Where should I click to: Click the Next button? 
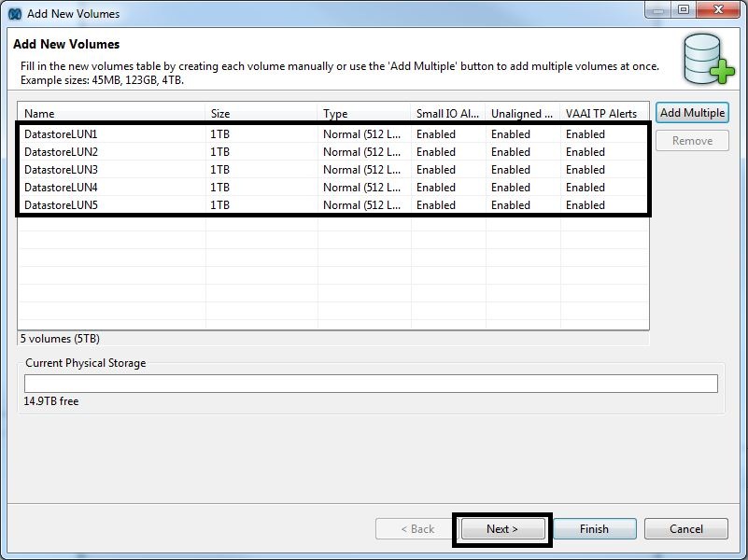(501, 529)
